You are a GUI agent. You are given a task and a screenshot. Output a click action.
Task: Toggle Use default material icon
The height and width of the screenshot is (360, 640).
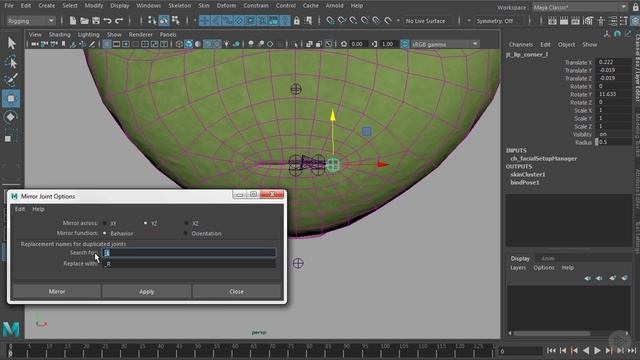(x=198, y=44)
